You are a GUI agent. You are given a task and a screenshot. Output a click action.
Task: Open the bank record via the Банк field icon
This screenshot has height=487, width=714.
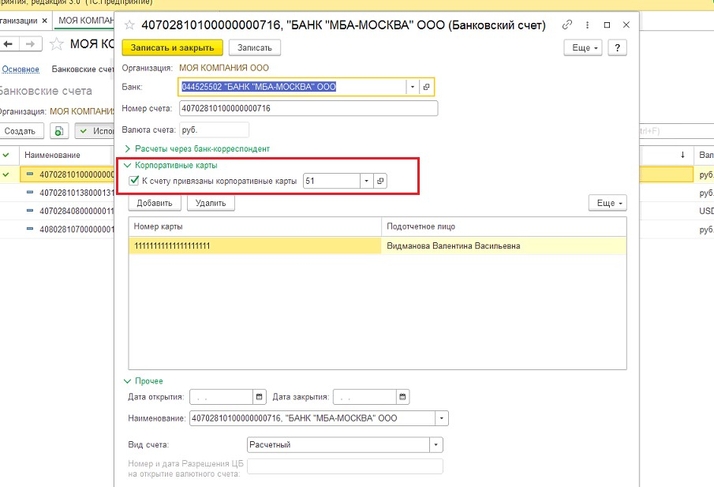(x=426, y=87)
